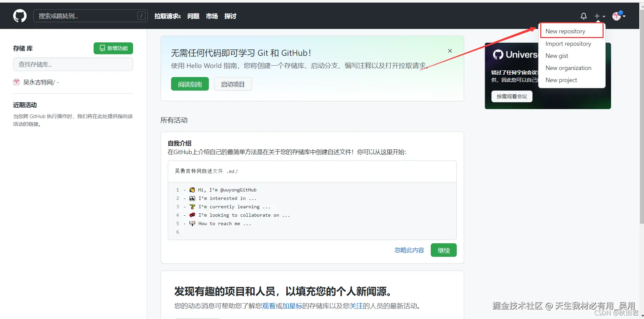Select New repository from the menu

566,31
